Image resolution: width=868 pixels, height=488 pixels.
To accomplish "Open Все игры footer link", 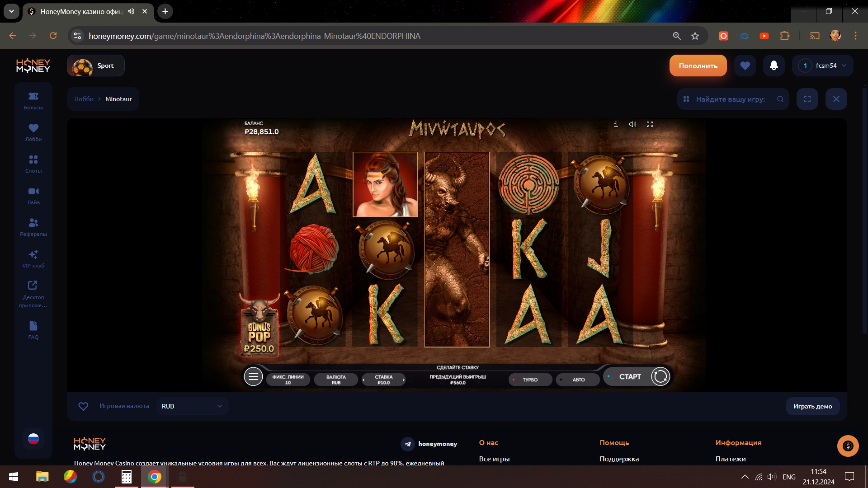I will click(494, 459).
